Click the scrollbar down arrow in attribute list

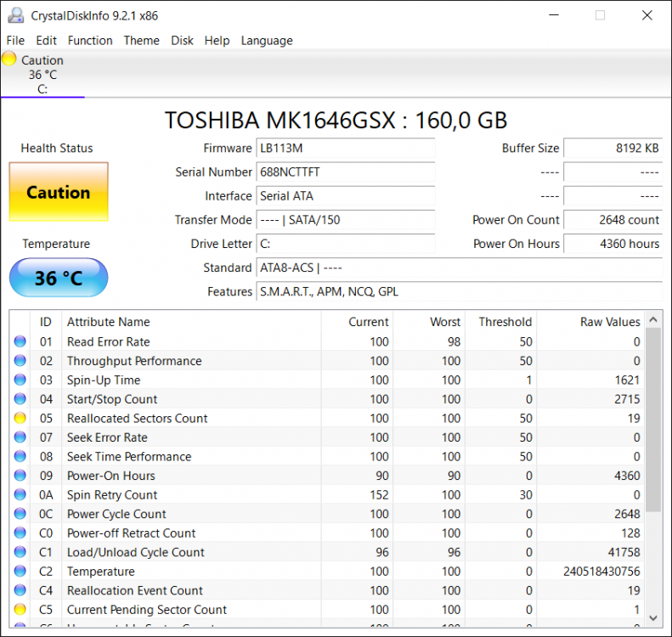click(653, 617)
